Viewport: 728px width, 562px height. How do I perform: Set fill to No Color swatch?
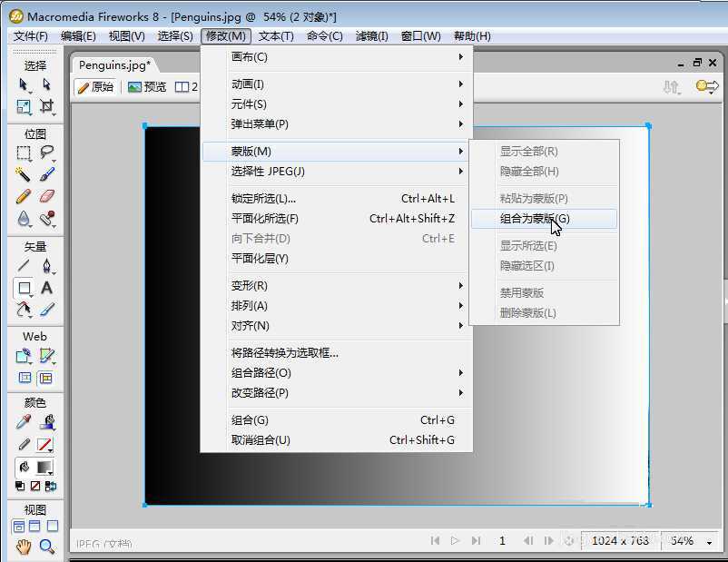point(34,485)
